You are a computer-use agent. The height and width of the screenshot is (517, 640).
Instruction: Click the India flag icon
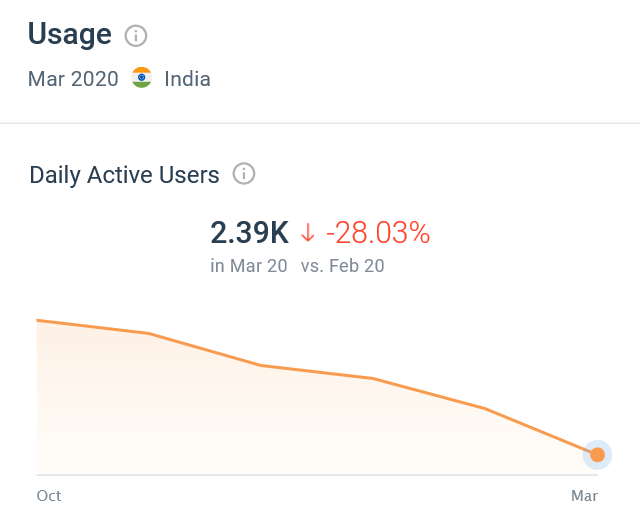pyautogui.click(x=142, y=78)
